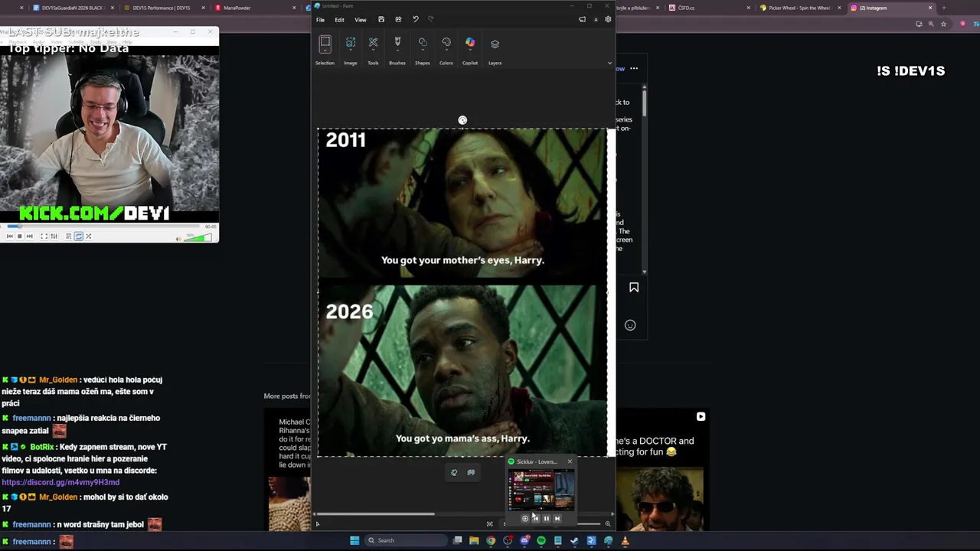
Task: Toggle VLC fullscreen mode
Action: point(44,236)
